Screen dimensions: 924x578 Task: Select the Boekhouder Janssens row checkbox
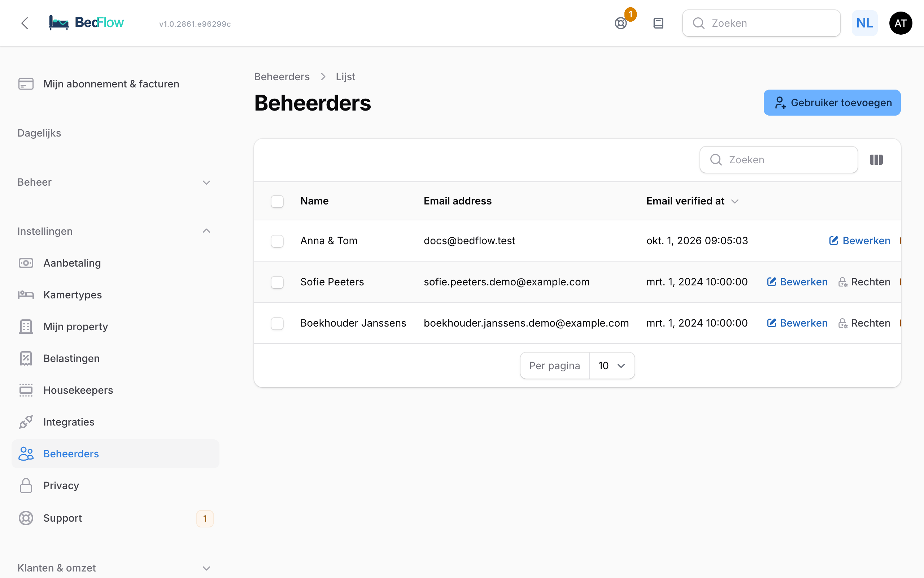coord(277,323)
